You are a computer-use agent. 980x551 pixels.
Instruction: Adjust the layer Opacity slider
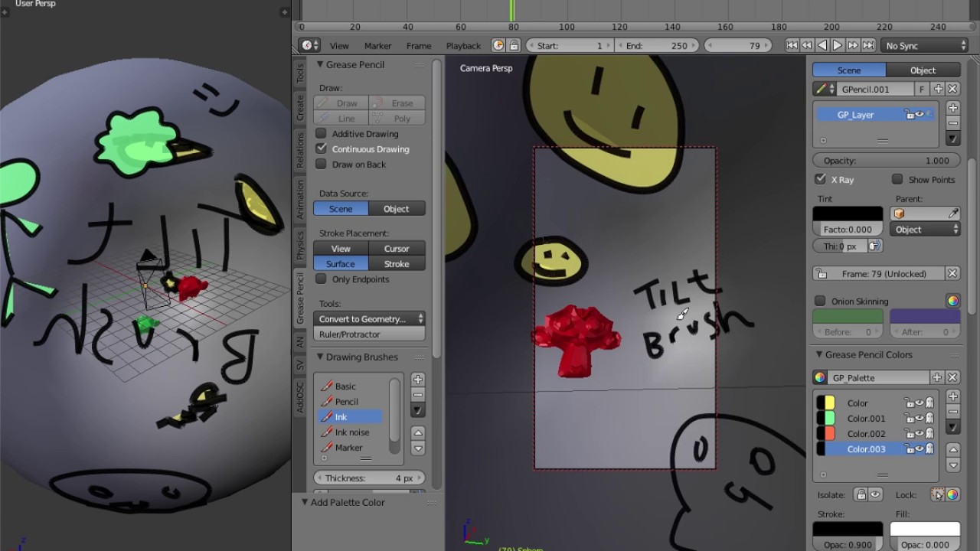coord(886,161)
